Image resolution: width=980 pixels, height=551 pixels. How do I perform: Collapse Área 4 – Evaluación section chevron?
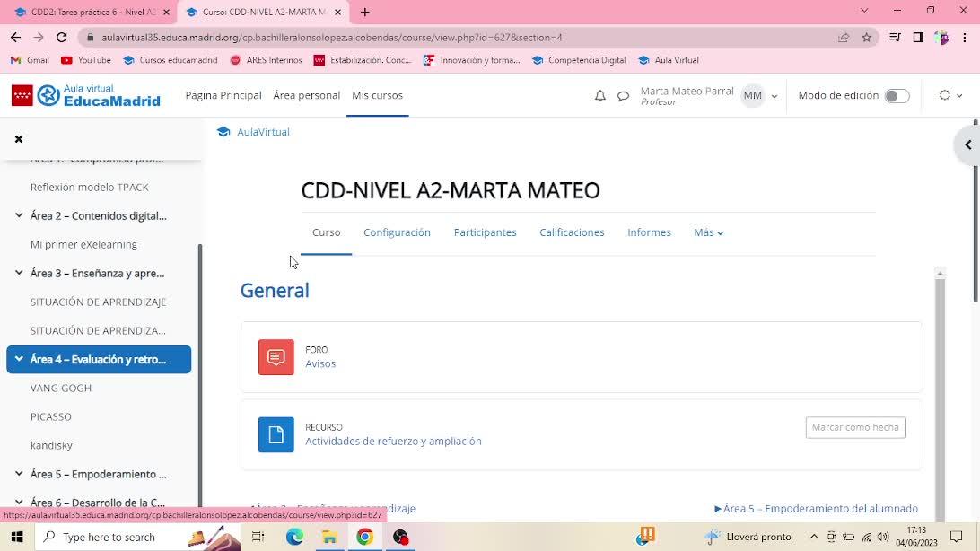point(19,359)
